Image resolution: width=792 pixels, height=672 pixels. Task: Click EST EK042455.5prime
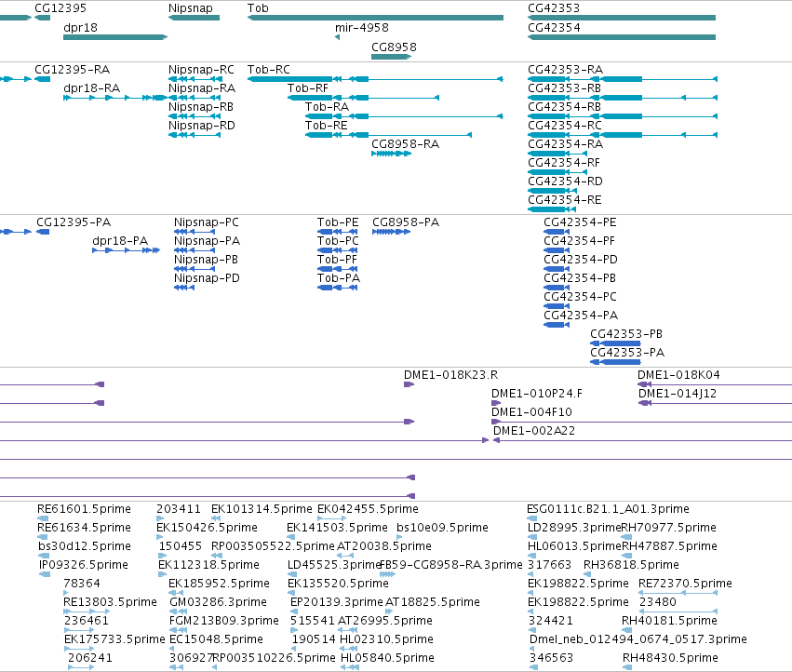coord(332,518)
